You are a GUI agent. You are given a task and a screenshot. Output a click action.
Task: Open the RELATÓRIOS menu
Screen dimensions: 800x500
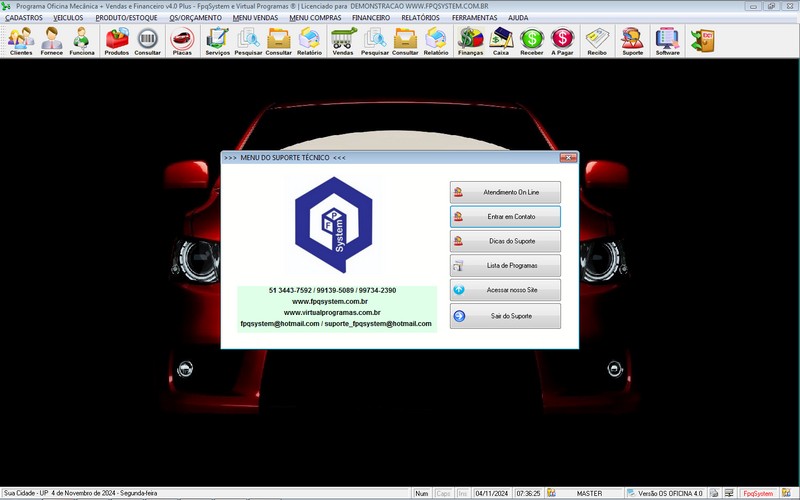(x=420, y=18)
